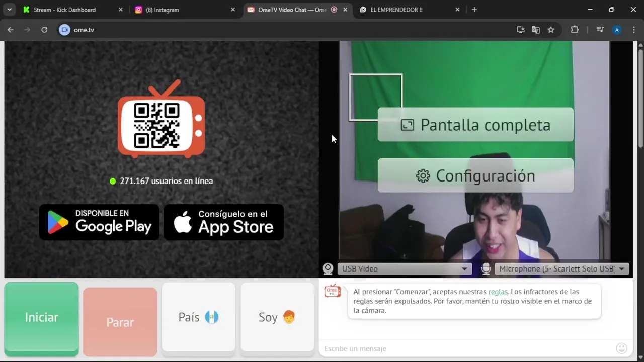This screenshot has width=644, height=362.
Task: Go forward to the next page
Action: pos(27,30)
